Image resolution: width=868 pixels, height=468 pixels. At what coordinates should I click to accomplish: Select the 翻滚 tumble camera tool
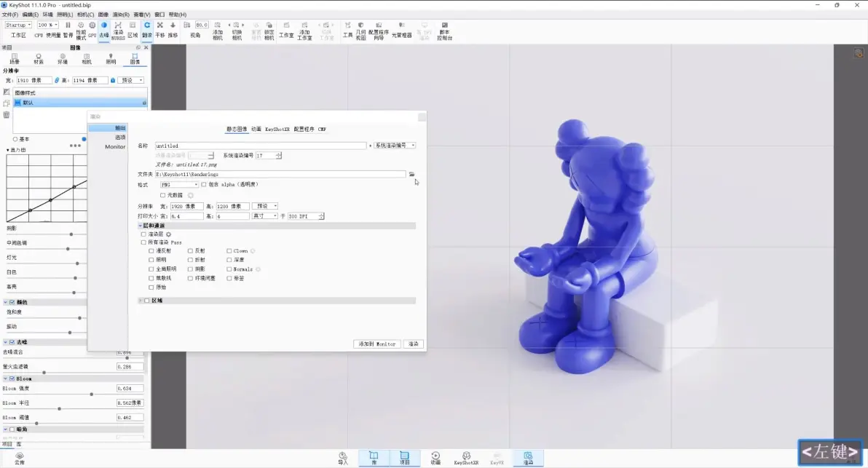[x=146, y=29]
